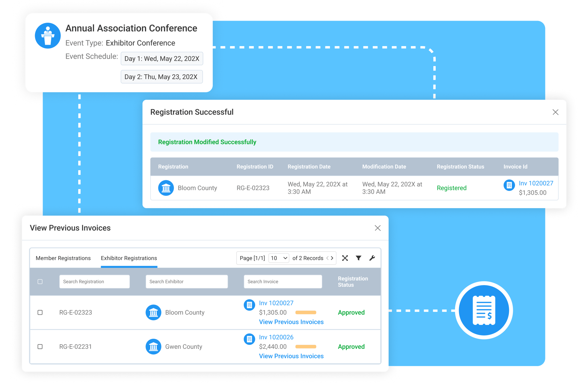The height and width of the screenshot is (387, 588).
Task: Enable the checkbox on row RG-E-02231
Action: point(40,346)
